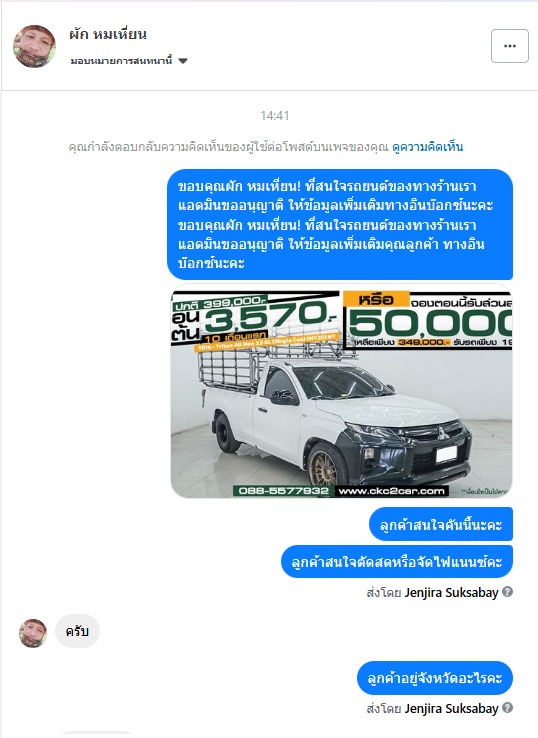Select the ครับ reply bubble
Image resolution: width=538 pixels, height=738 pixels.
(77, 631)
